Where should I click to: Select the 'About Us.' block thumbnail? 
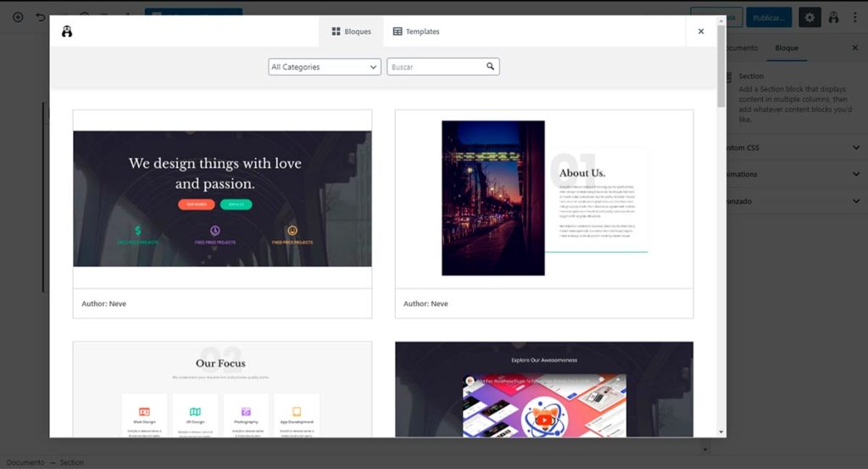click(x=544, y=198)
